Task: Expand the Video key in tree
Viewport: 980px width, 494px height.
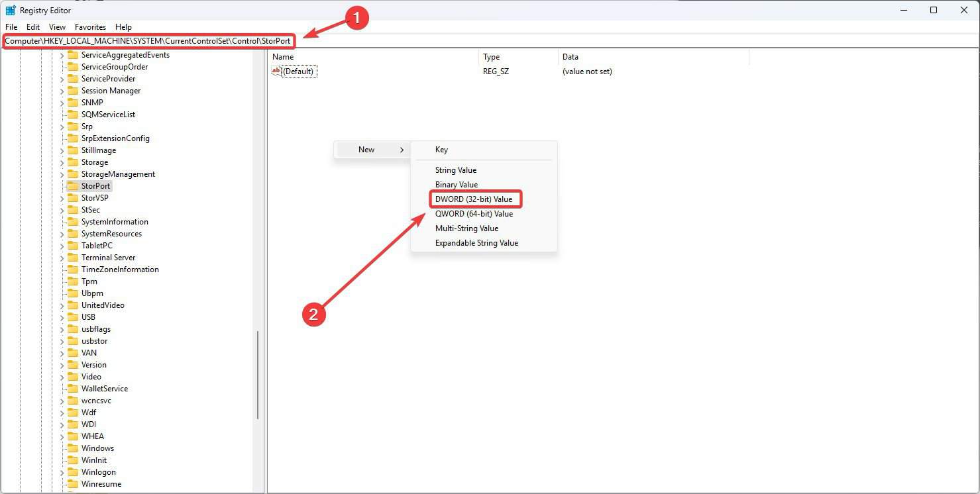Action: click(x=62, y=377)
